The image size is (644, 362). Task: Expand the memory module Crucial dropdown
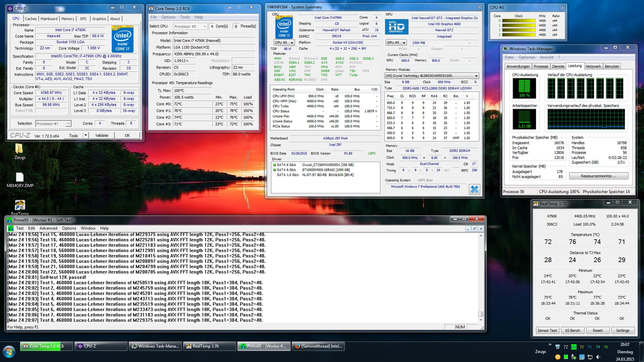tap(432, 75)
